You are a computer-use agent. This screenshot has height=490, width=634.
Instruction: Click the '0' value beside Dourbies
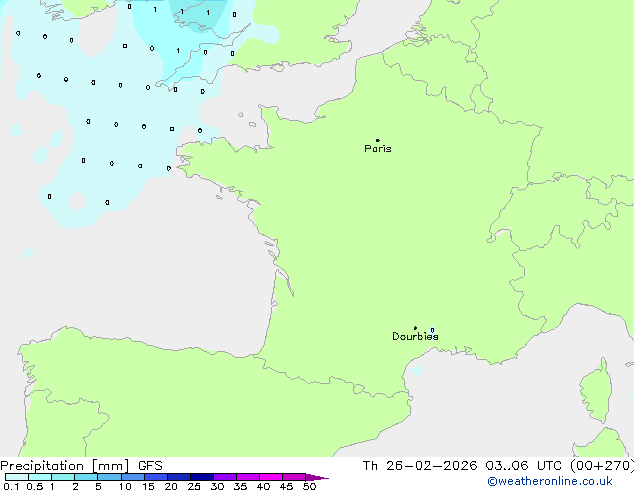(432, 330)
